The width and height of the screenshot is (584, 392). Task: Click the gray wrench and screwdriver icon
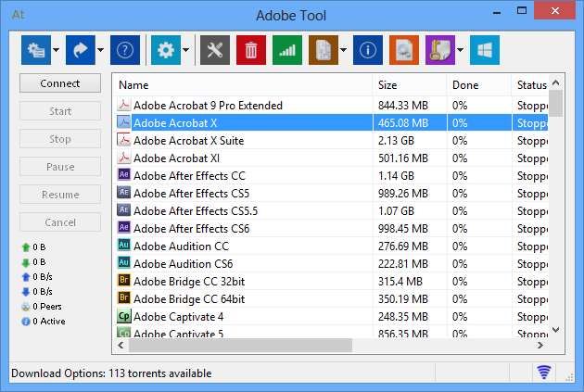point(215,50)
